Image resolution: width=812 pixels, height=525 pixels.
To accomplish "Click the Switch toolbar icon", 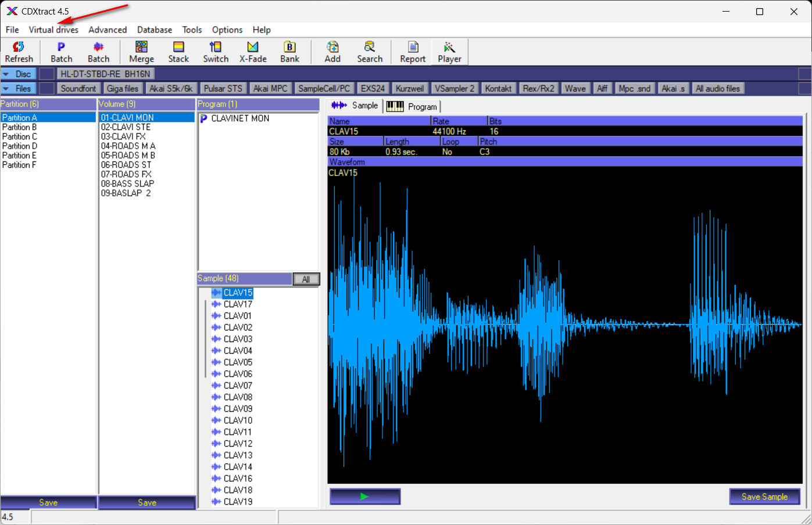I will (216, 46).
